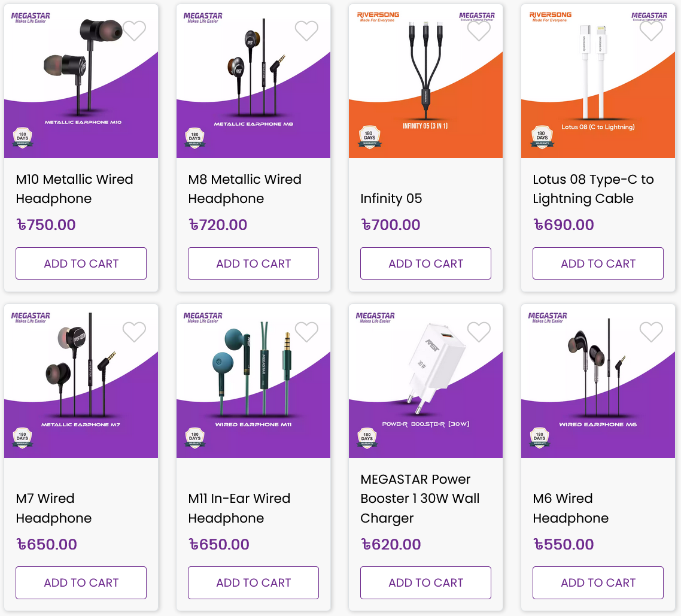
Task: Wishlist the Power Booster 30W charger
Action: [479, 332]
